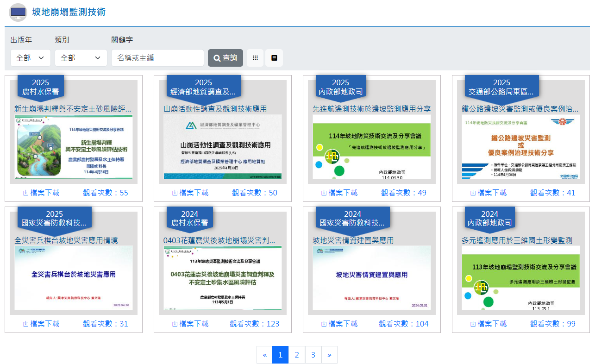Image resolution: width=595 pixels, height=364 pixels.
Task: Open 檔案下載 for 坡地災害情資建置與應用
Action: tap(338, 324)
